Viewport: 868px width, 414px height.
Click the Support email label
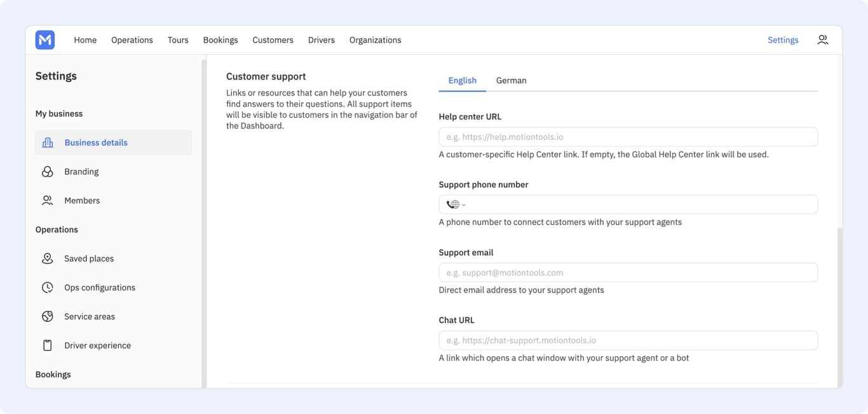466,252
